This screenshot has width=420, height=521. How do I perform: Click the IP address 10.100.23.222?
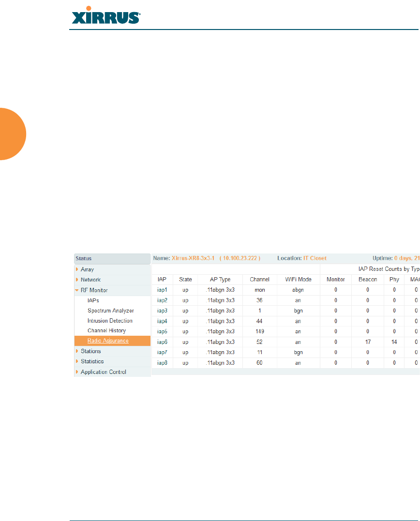click(x=240, y=258)
